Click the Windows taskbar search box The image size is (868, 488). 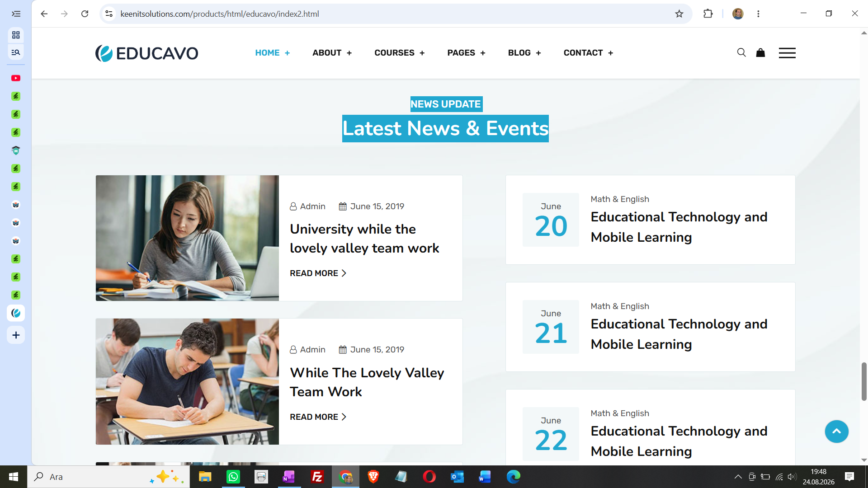pos(108,477)
